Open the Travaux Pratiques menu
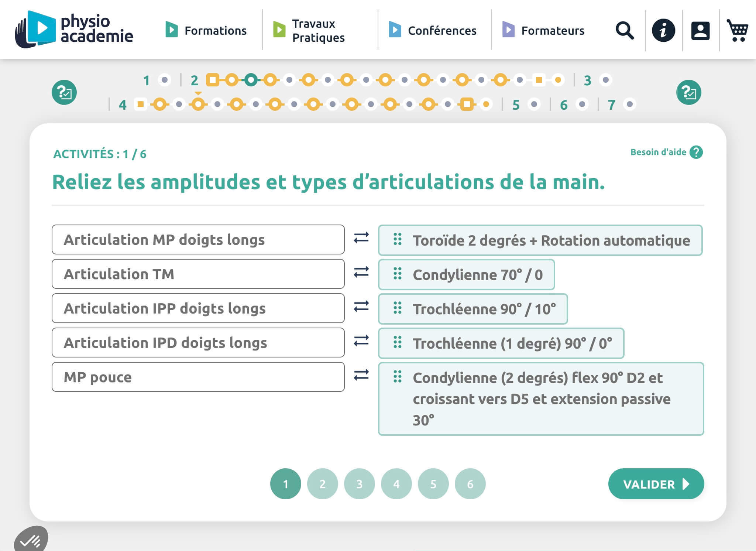Screen dimensions: 756x551 pyautogui.click(x=318, y=31)
